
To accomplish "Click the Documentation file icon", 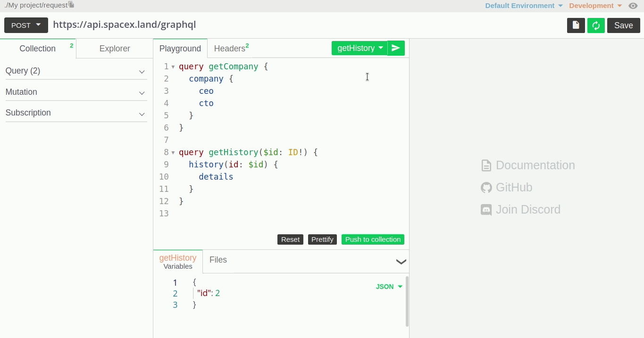I will click(x=486, y=165).
